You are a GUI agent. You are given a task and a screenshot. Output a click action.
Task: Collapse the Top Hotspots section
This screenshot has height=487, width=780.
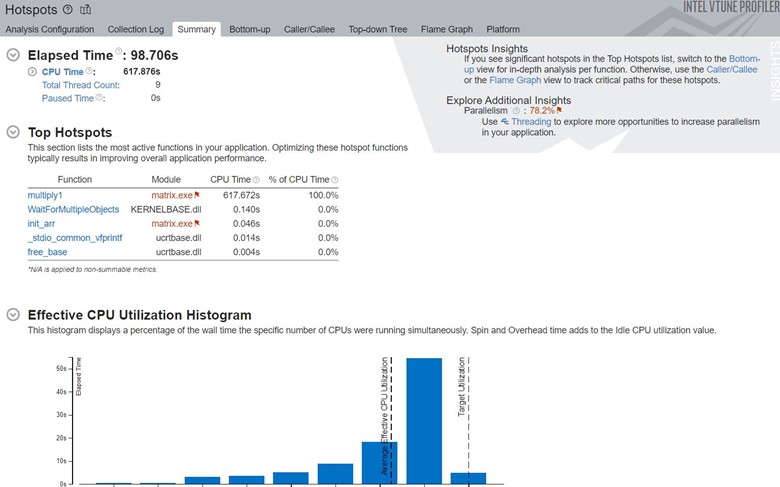click(13, 132)
